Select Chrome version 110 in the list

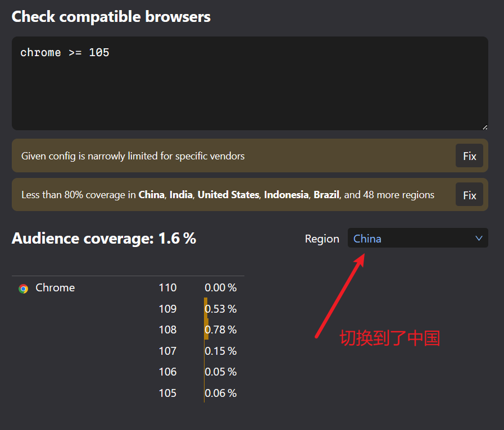(167, 287)
